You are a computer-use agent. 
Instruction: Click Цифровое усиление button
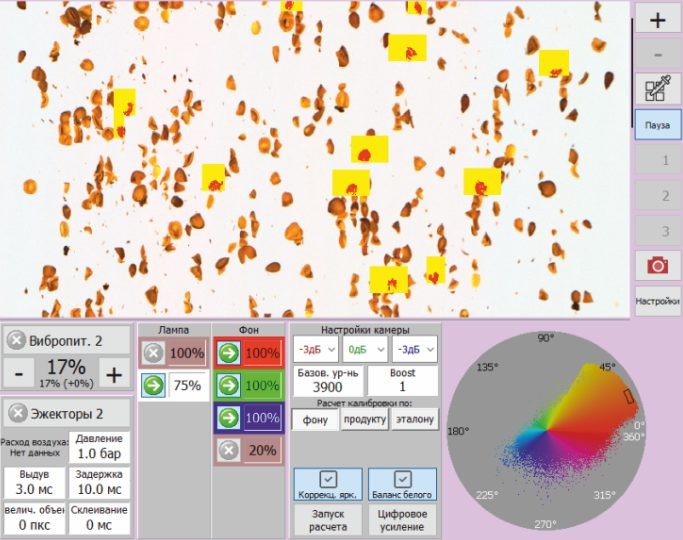point(402,520)
